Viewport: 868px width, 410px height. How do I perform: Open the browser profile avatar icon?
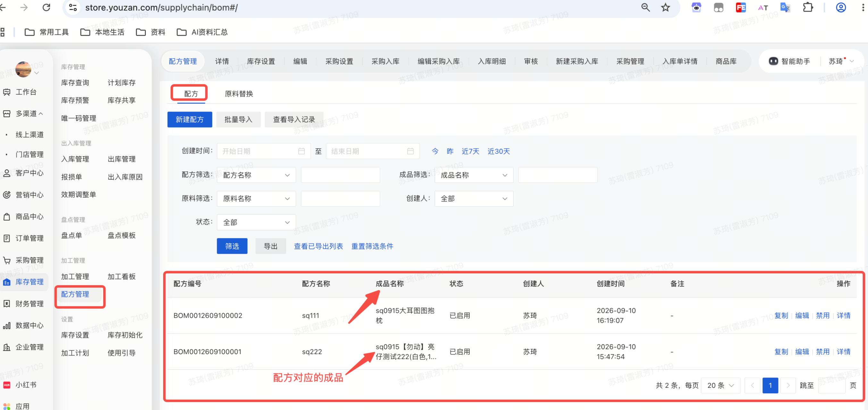coord(841,7)
